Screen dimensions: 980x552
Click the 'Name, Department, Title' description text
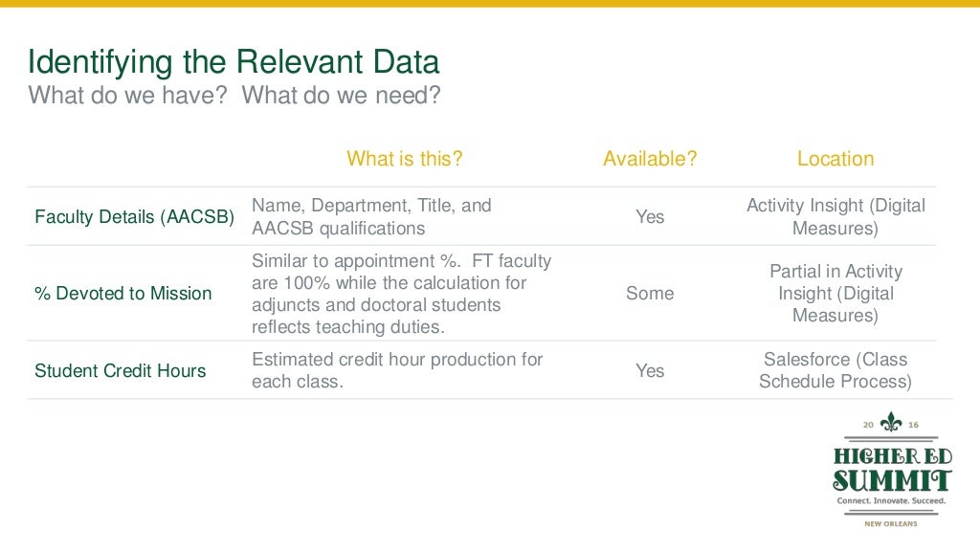point(371,216)
